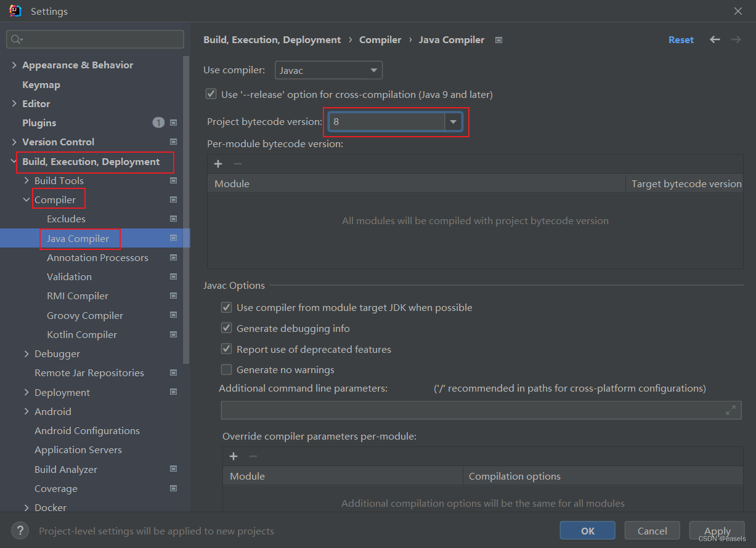Screen dimensions: 756x548
Task: Remove selected per-module bytecode version entry
Action: coord(237,164)
